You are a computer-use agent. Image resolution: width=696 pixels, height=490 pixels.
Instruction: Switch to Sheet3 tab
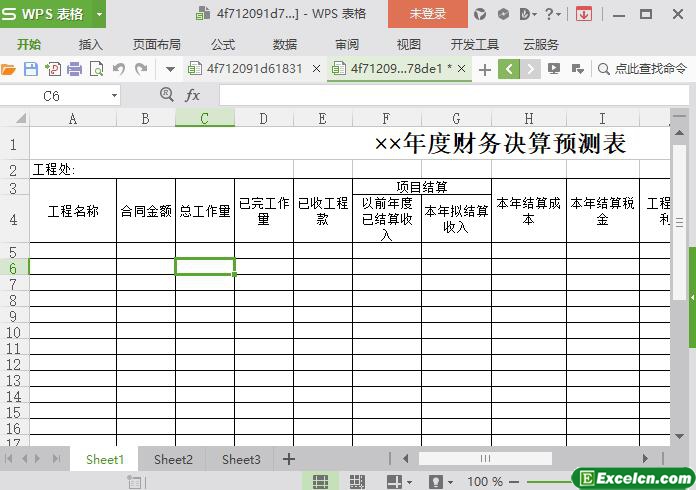(241, 459)
